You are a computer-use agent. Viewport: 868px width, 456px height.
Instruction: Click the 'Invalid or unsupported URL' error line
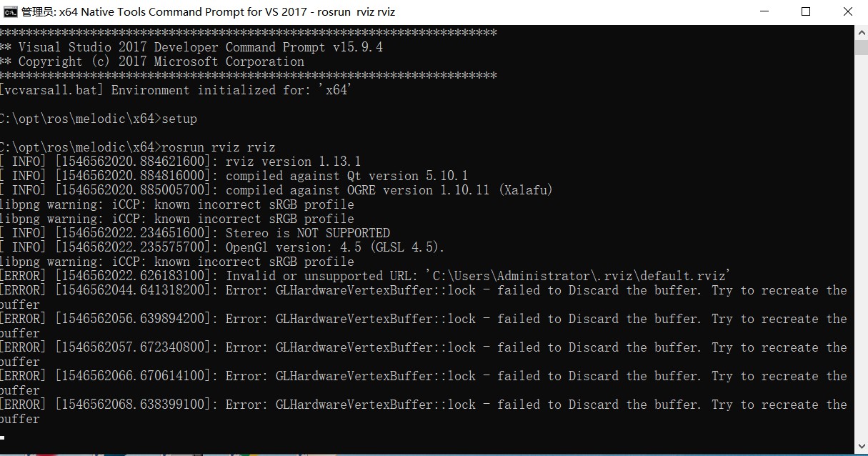(286, 275)
